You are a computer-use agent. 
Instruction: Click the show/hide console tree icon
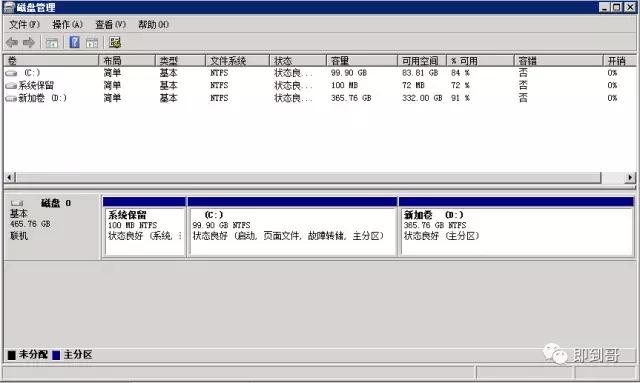(52, 42)
